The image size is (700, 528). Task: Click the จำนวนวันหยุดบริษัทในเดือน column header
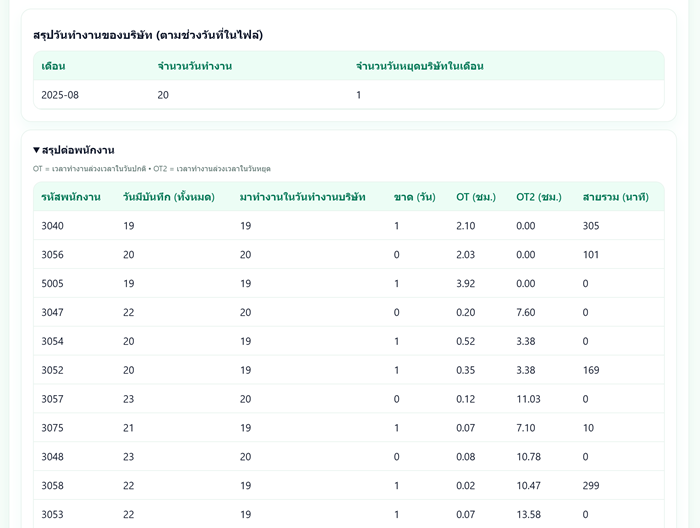(419, 66)
